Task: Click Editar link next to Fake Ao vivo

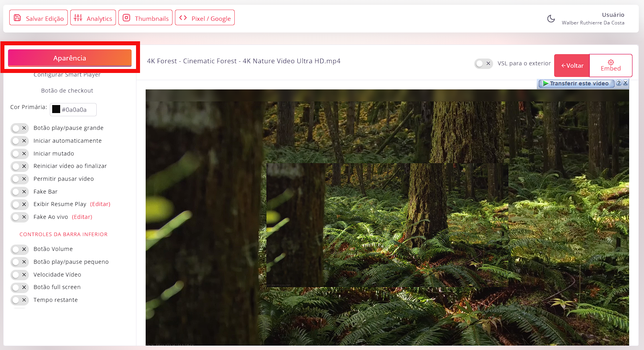Action: tap(82, 217)
